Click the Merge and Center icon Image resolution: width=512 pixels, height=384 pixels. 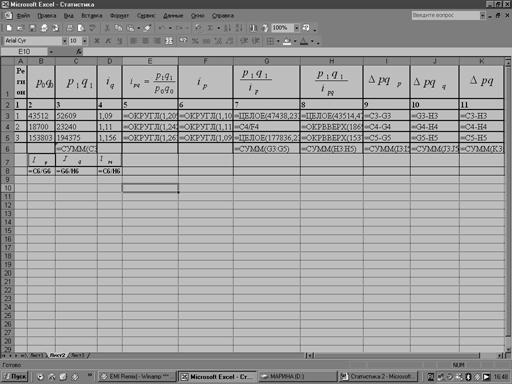(169, 41)
